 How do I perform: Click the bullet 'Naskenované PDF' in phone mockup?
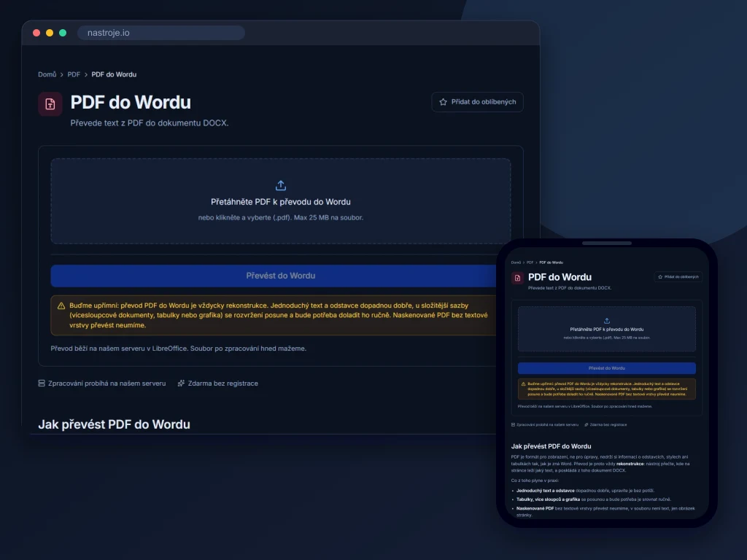(535, 508)
